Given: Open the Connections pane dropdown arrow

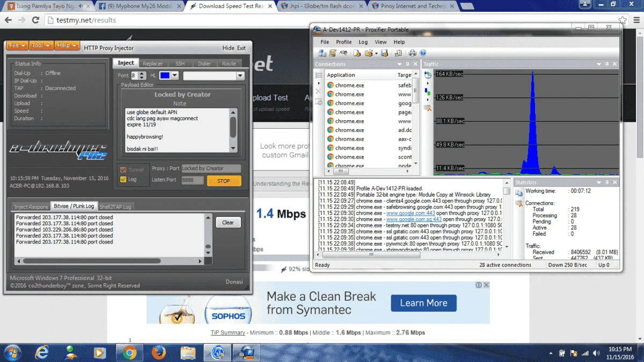Looking at the screenshot, I should 399,64.
